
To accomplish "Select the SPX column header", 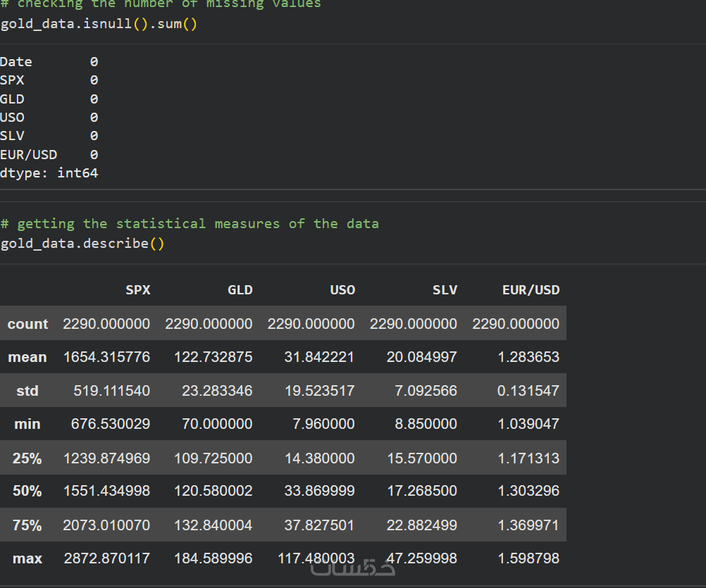I will point(138,289).
